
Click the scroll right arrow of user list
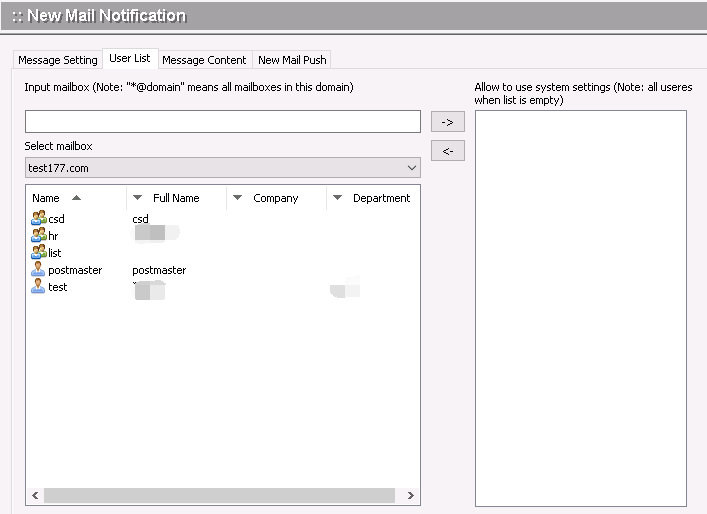[x=412, y=496]
